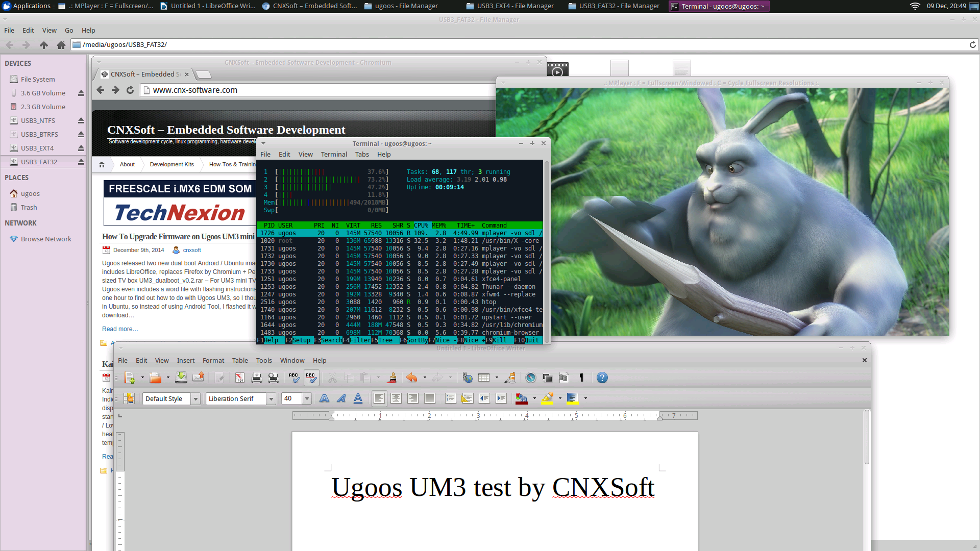This screenshot has height=551, width=980.
Task: Open File Manager Go menu
Action: (x=69, y=31)
